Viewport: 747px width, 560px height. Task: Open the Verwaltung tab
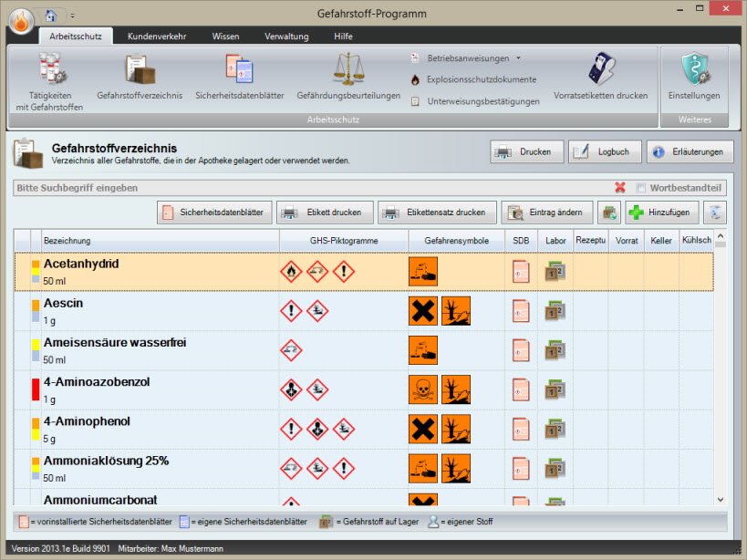coord(286,36)
